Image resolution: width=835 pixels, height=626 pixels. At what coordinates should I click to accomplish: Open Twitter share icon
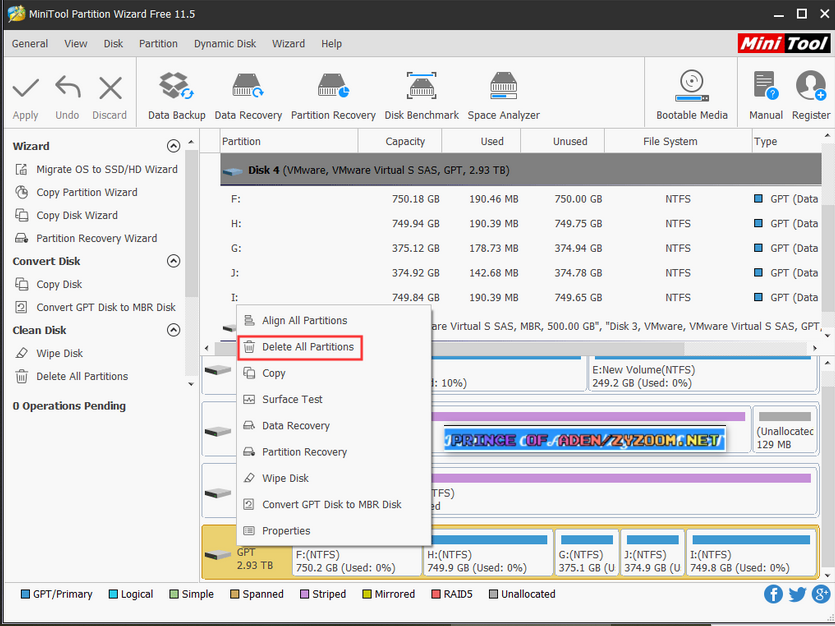(x=797, y=594)
